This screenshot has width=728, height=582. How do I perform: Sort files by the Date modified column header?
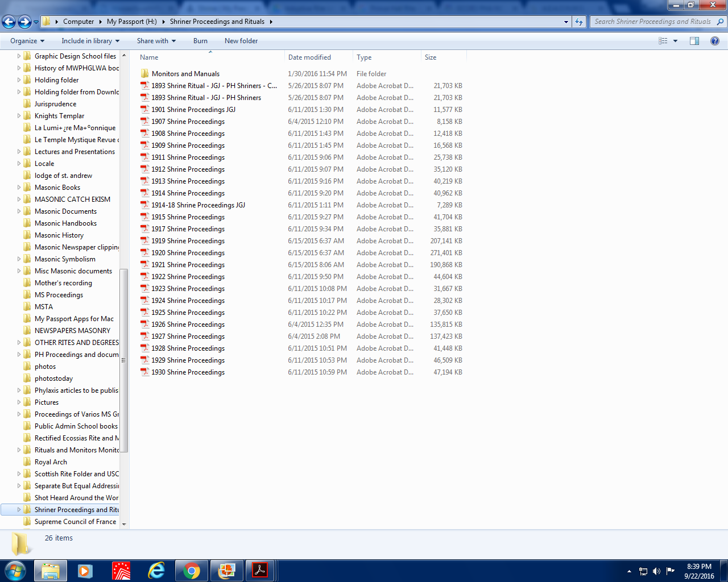coord(309,57)
